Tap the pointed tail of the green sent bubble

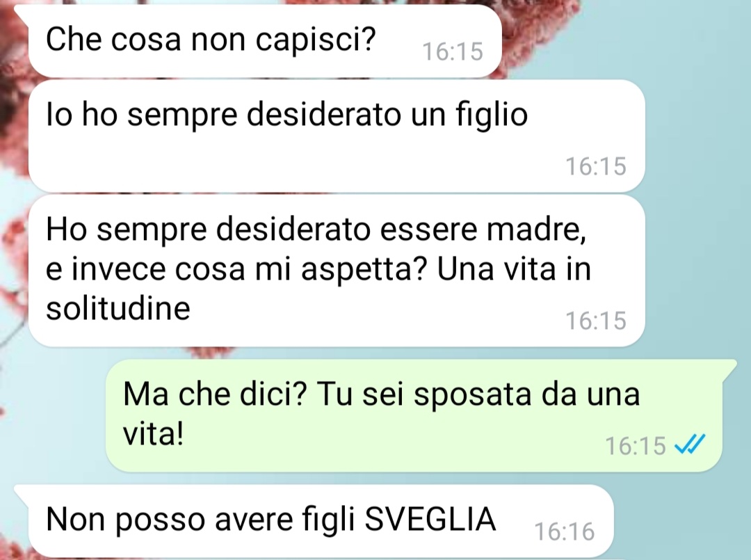(729, 365)
